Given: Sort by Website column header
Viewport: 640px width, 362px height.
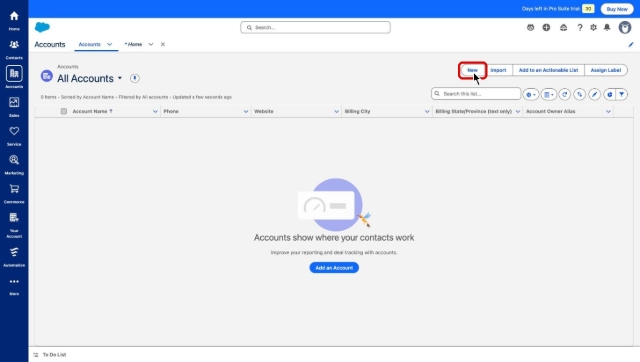Looking at the screenshot, I should pyautogui.click(x=264, y=111).
